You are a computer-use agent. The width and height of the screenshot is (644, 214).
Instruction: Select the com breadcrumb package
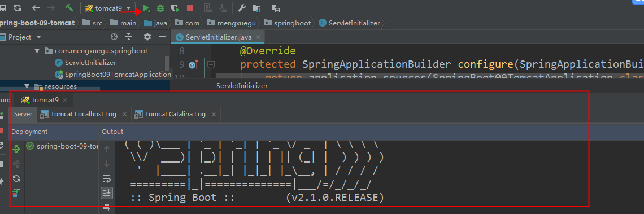coord(188,23)
